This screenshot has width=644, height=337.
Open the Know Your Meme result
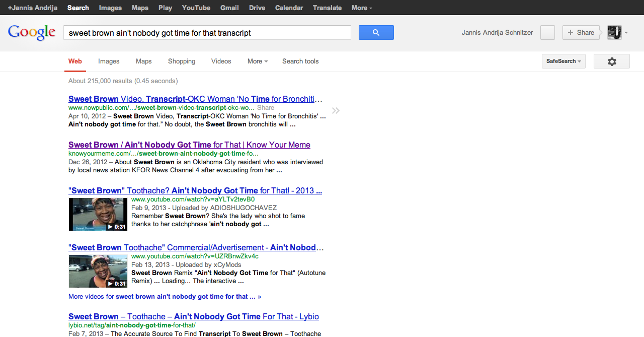pos(189,145)
